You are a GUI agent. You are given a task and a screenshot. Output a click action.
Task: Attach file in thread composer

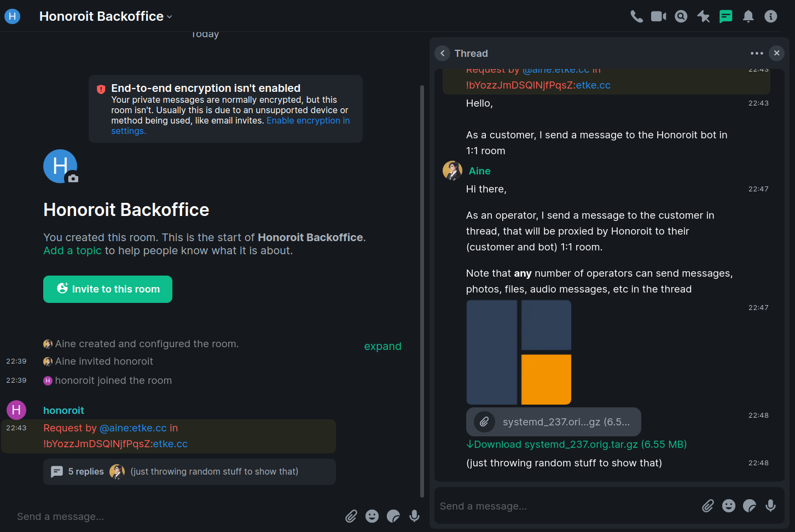click(707, 506)
